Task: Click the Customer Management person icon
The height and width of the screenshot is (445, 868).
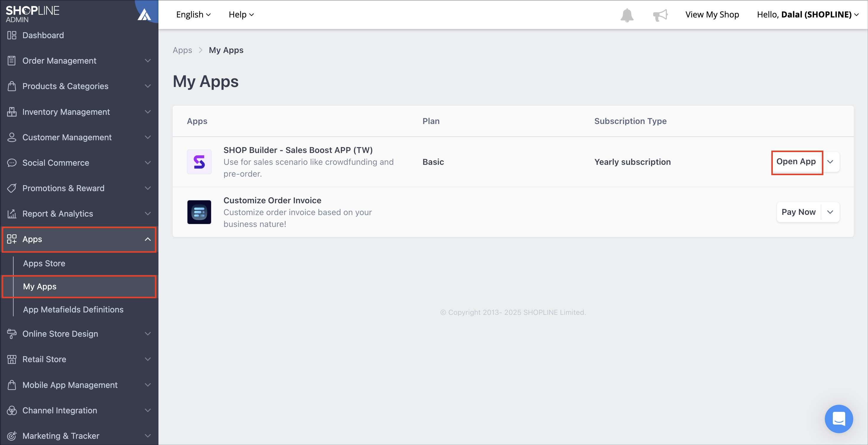Action: pos(12,137)
